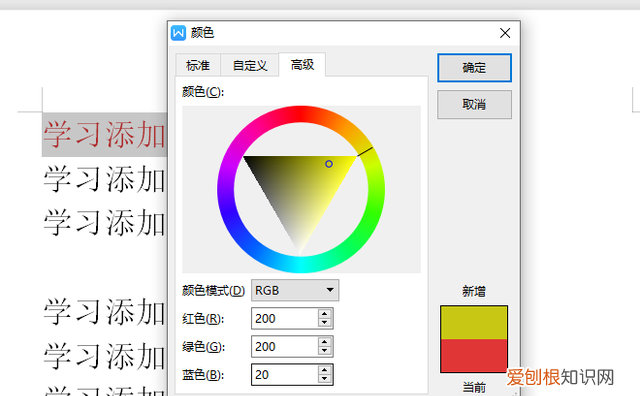640x396 pixels.
Task: Switch to the 标准 tab
Action: click(x=198, y=65)
